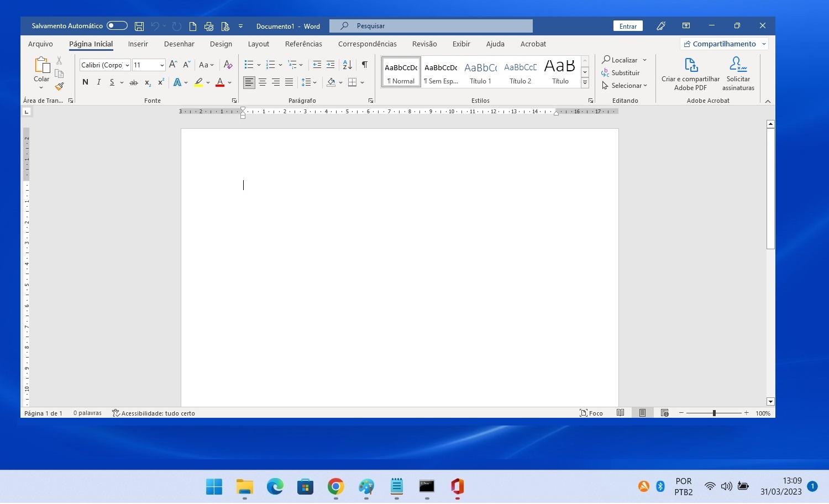Image resolution: width=829 pixels, height=504 pixels.
Task: Open the Revisão tab
Action: click(424, 44)
